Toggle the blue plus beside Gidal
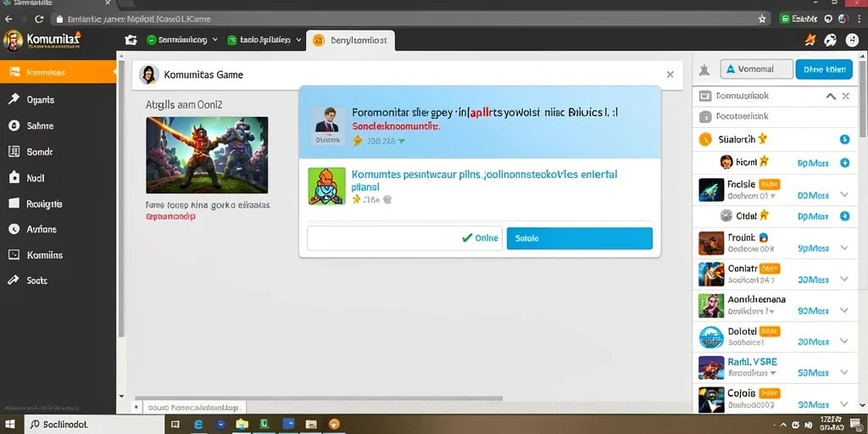Image resolution: width=868 pixels, height=434 pixels. click(845, 216)
